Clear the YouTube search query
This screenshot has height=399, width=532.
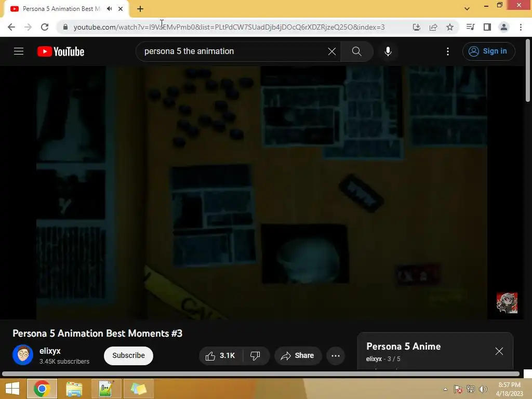pyautogui.click(x=332, y=51)
